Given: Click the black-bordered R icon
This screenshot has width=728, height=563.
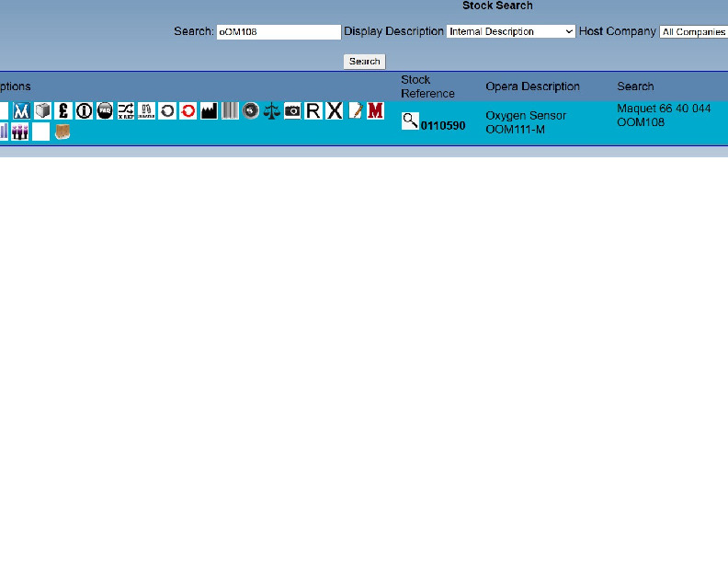Looking at the screenshot, I should click(313, 111).
